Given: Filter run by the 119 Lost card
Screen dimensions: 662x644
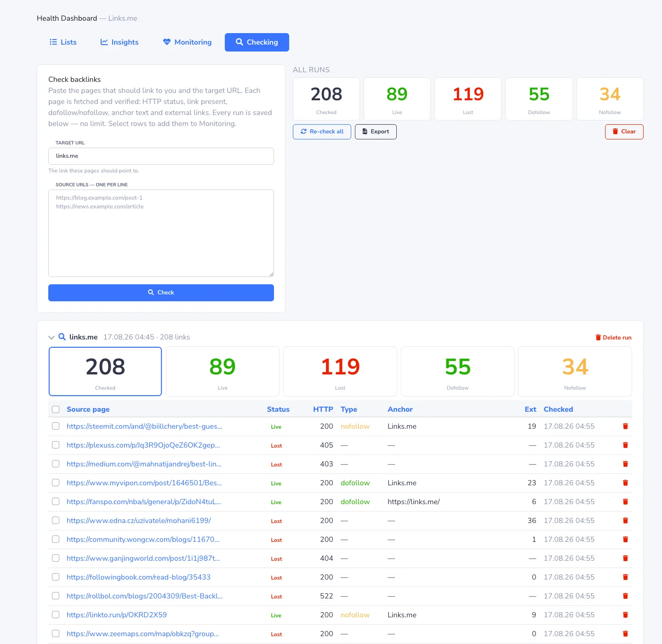Looking at the screenshot, I should click(340, 371).
